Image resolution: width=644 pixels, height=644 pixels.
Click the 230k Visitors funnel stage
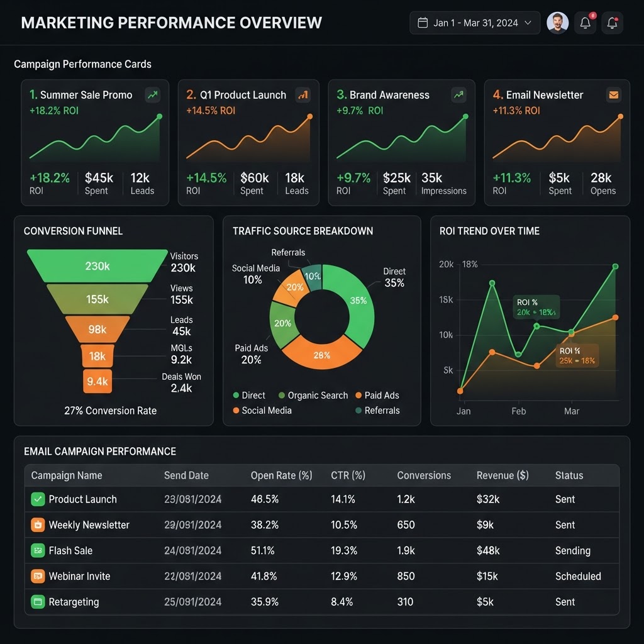pos(97,266)
